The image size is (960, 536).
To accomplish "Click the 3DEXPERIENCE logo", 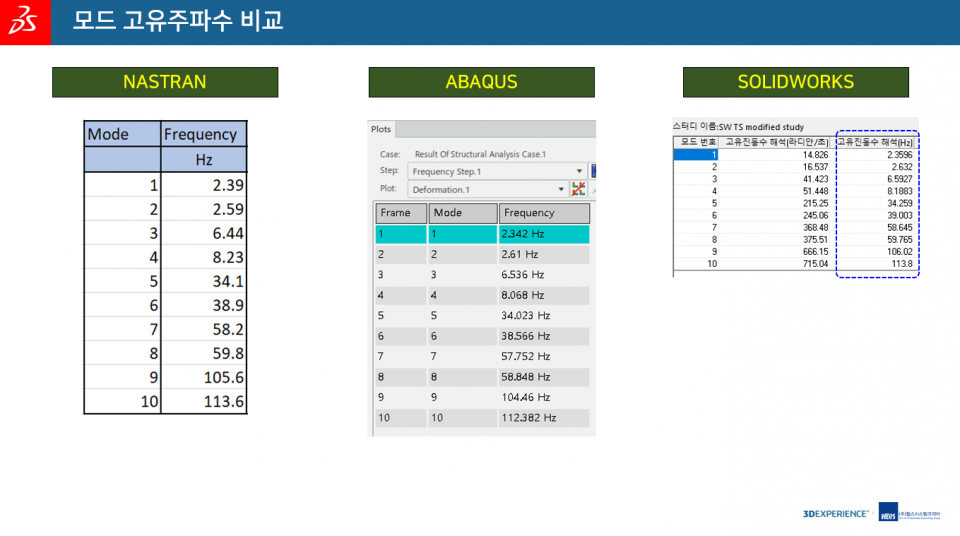I will (x=835, y=514).
